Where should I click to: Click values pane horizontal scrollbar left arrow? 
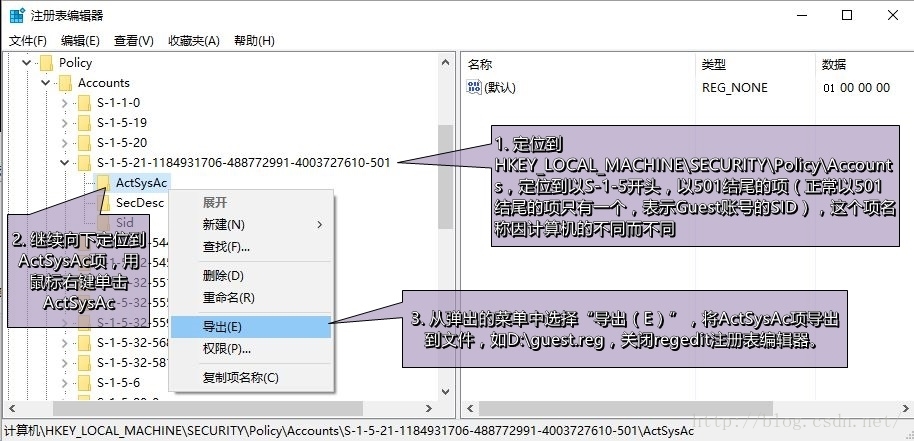(469, 408)
